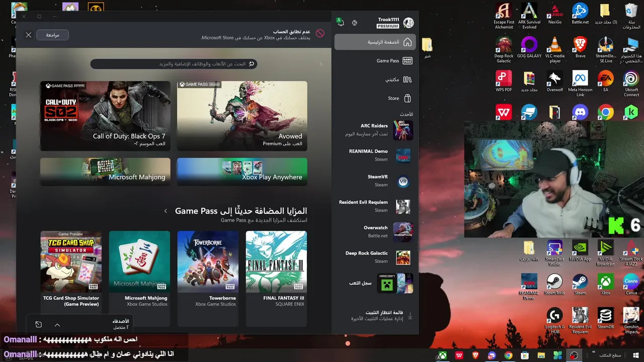Click pop-out icon in friends panel
This screenshot has width=644, height=362.
pos(38,325)
